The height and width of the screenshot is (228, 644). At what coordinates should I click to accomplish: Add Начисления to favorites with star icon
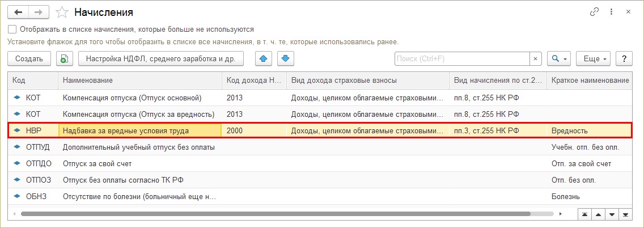62,12
